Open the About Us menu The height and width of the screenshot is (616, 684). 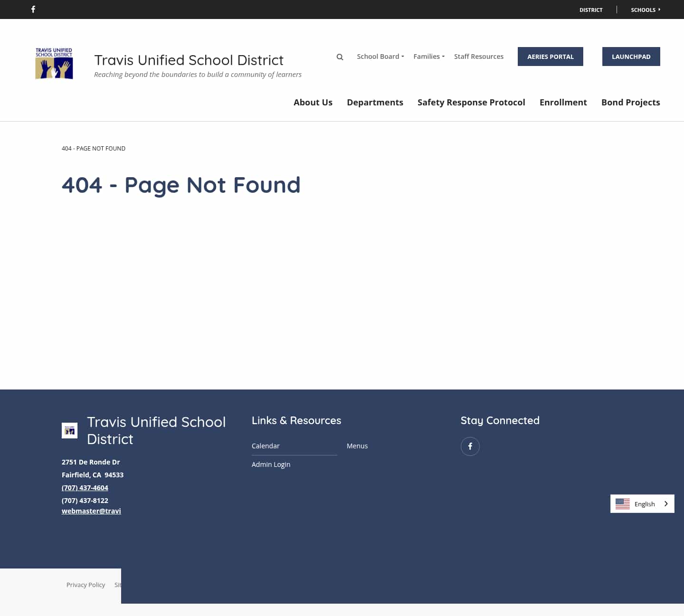tap(313, 102)
